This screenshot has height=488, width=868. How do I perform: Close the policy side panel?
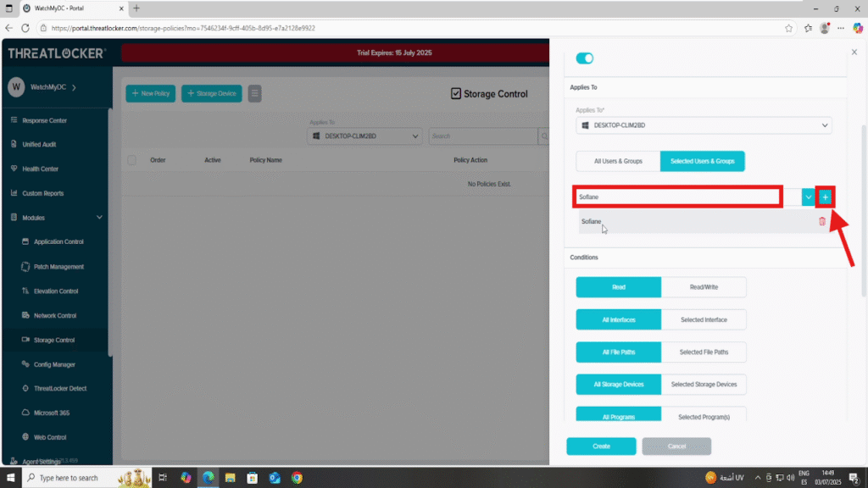(854, 52)
